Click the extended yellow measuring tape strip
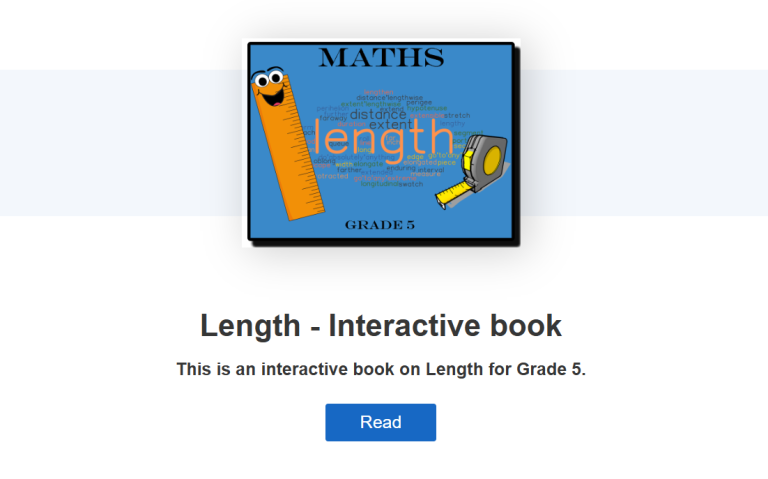This screenshot has width=768, height=479. tap(453, 193)
